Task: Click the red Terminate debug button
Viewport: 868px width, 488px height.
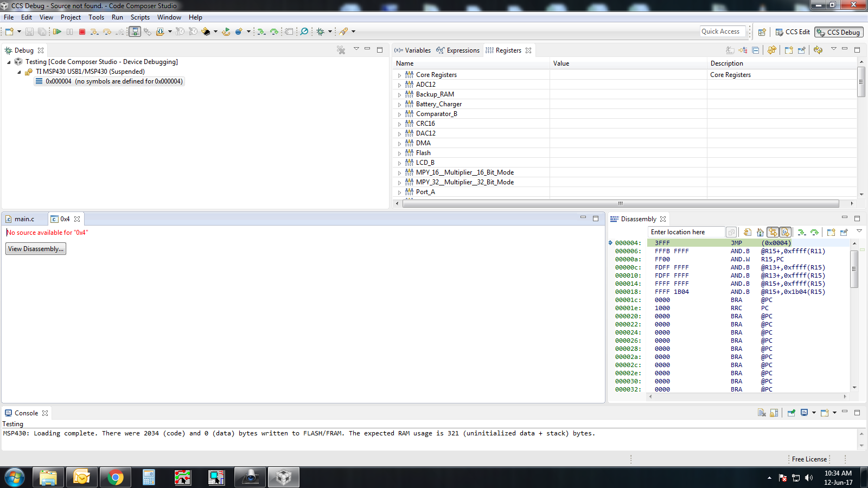Action: 82,31
